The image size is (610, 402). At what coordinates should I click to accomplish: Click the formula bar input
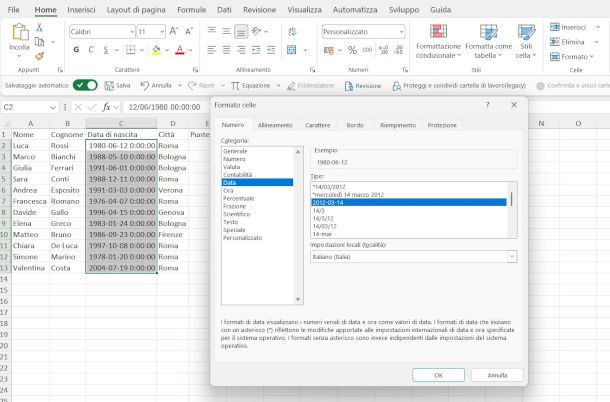coord(167,107)
